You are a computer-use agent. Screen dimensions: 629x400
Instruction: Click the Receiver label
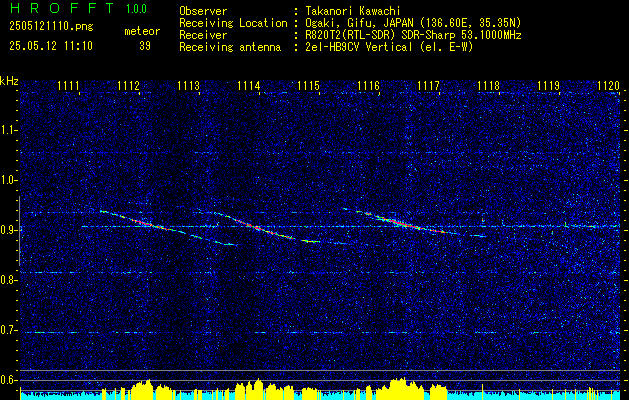coord(203,35)
